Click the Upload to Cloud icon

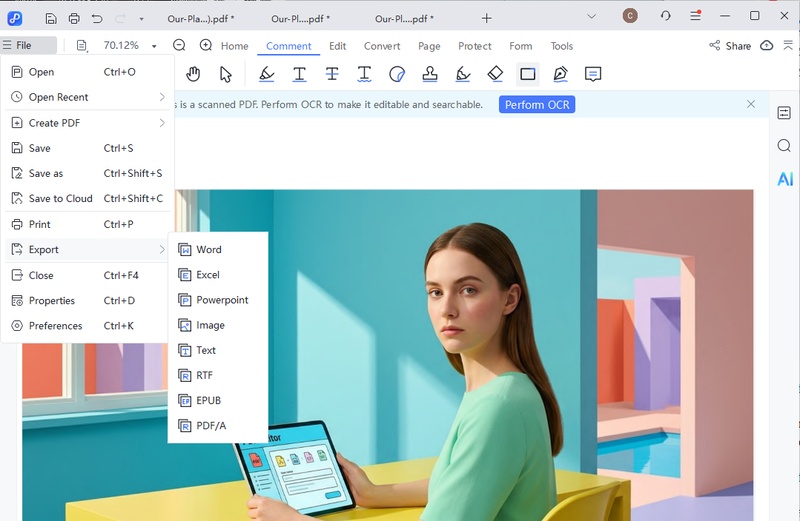coord(767,46)
